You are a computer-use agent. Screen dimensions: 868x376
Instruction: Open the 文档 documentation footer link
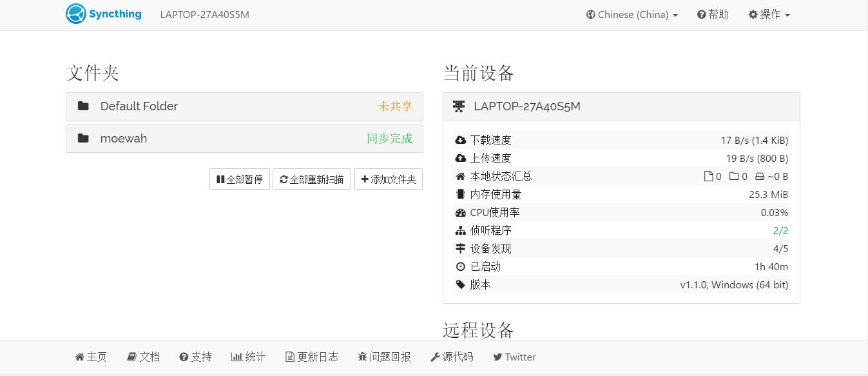(143, 357)
